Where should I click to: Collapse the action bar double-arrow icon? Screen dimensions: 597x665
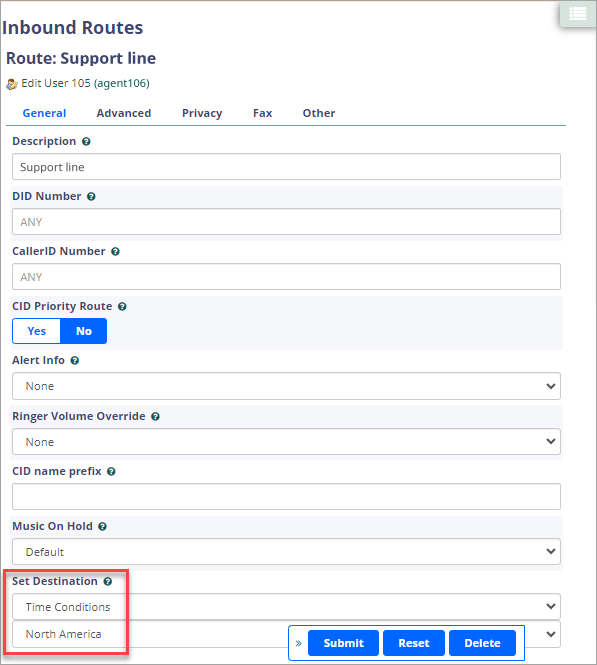click(x=298, y=643)
